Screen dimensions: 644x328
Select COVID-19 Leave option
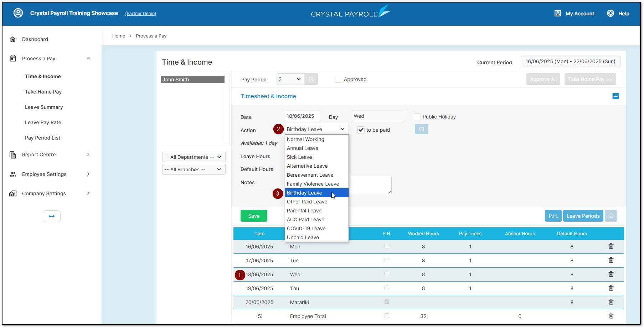(316, 228)
